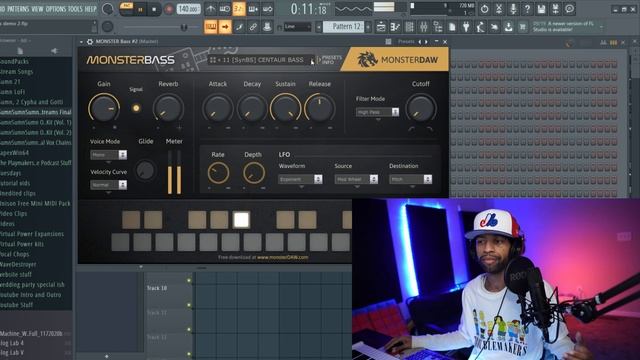
Task: Open the question mark help icon
Action: [x=527, y=9]
